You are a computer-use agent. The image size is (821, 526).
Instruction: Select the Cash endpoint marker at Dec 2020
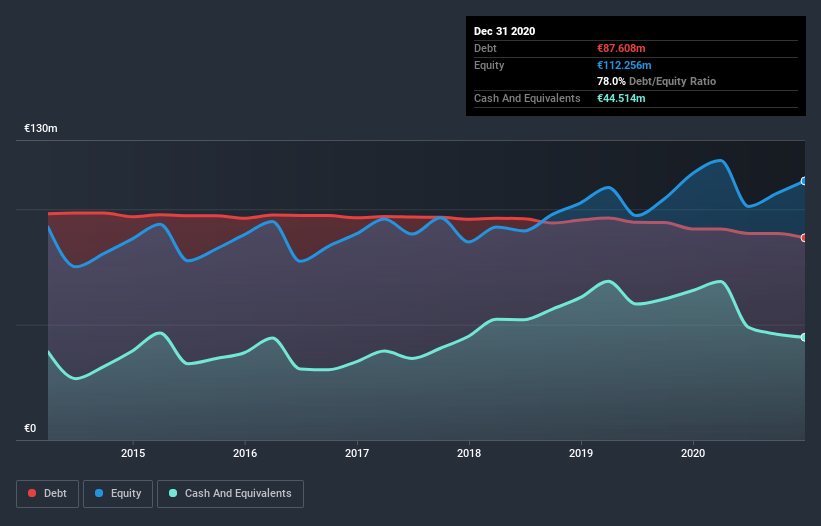pyautogui.click(x=804, y=337)
